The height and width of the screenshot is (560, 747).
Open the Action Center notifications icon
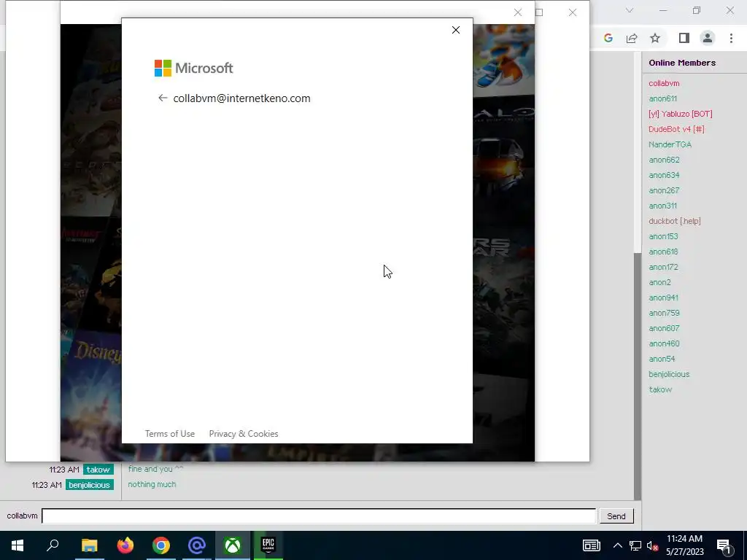pos(724,545)
